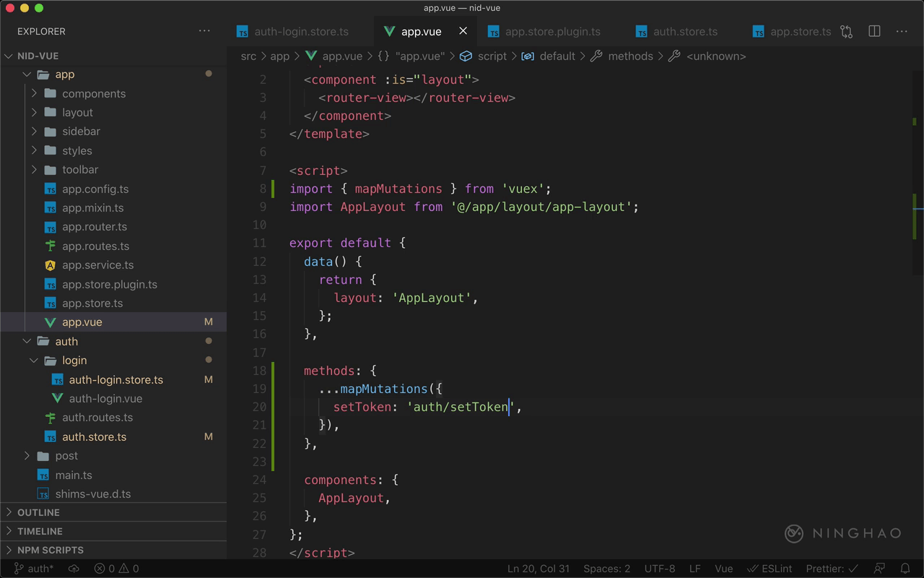Image resolution: width=924 pixels, height=578 pixels.
Task: Switch to the auth-login.store.ts tab
Action: [301, 32]
